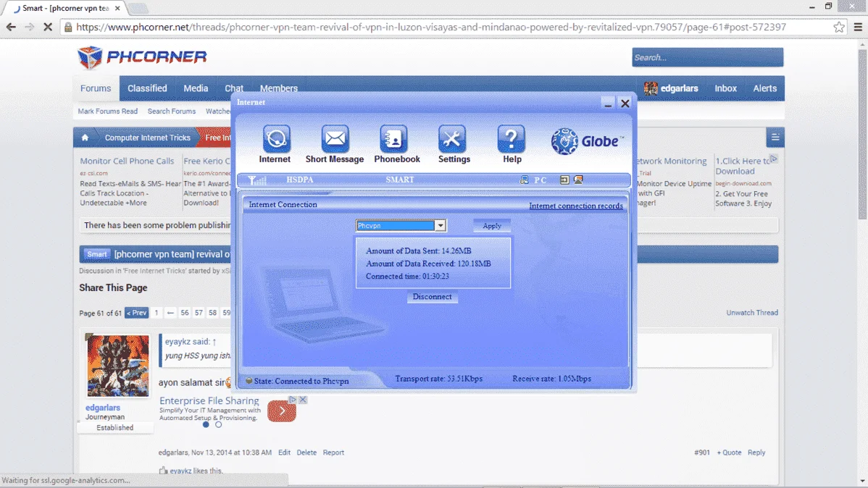Click the edgarlars avatar in the nav bar

coord(651,88)
